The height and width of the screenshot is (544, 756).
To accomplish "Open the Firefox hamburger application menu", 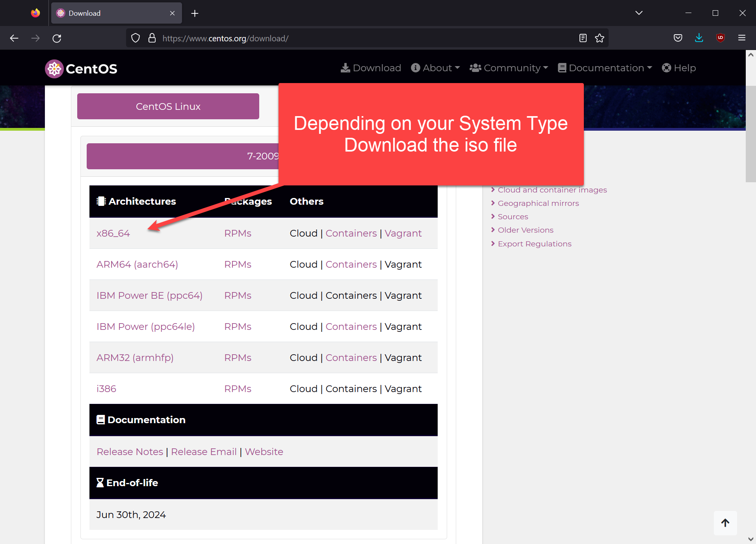I will point(741,38).
